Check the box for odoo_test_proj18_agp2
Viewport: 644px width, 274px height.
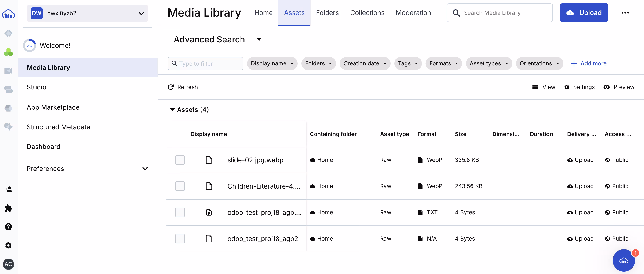pyautogui.click(x=180, y=239)
